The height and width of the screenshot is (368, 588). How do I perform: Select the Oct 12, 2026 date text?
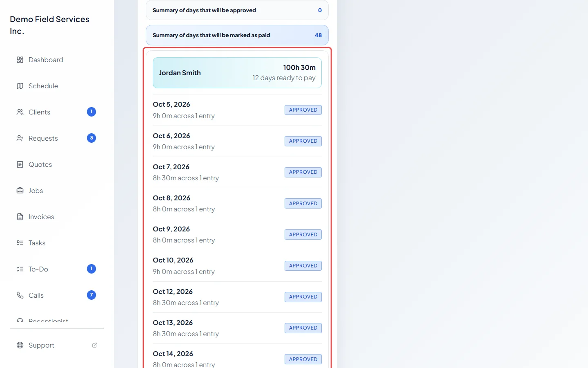[x=173, y=292]
